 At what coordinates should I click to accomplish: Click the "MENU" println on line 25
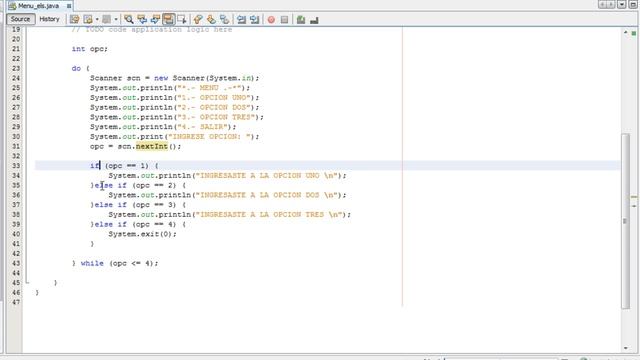[x=170, y=88]
